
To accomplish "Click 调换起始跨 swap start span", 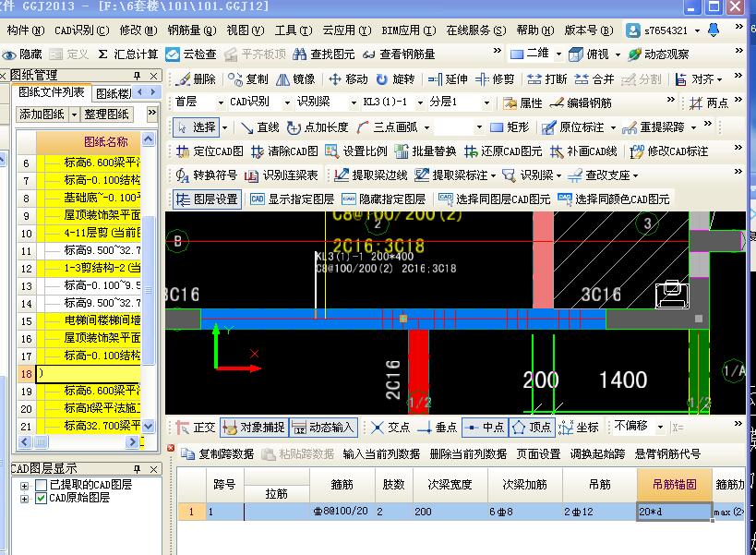I will pyautogui.click(x=597, y=454).
